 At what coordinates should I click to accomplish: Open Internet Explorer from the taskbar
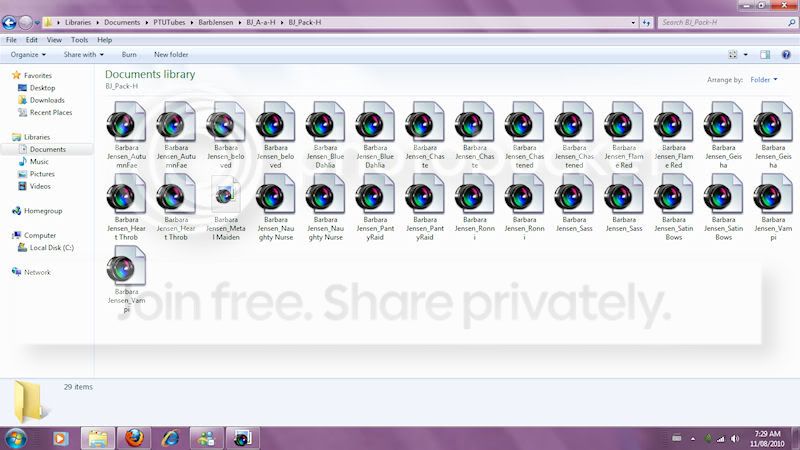[170, 438]
